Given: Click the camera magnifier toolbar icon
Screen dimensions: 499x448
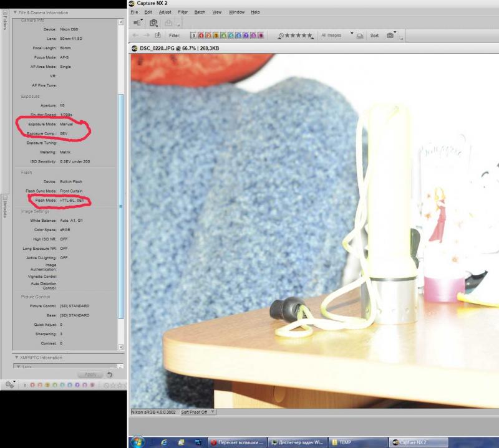Looking at the screenshot, I should tap(153, 23).
